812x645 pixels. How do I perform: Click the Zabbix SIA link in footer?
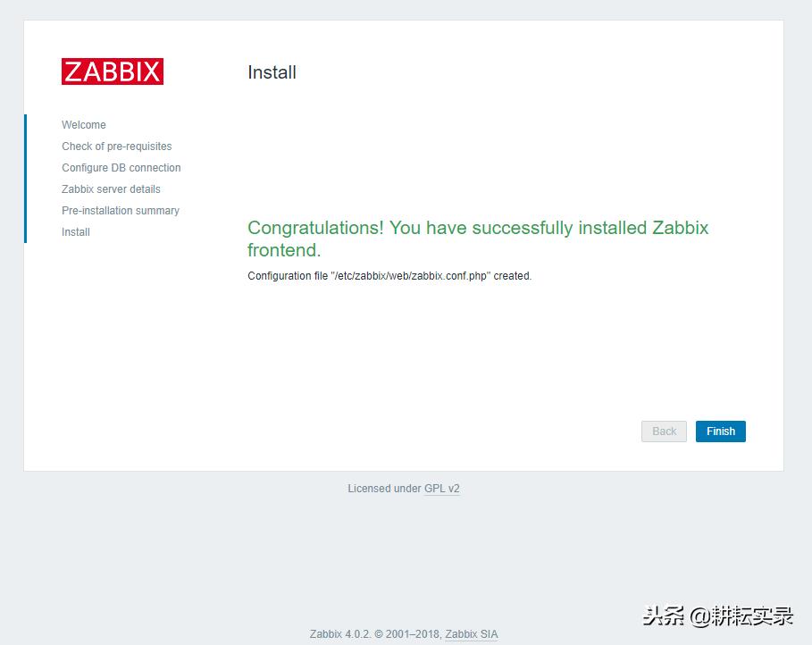(x=471, y=633)
